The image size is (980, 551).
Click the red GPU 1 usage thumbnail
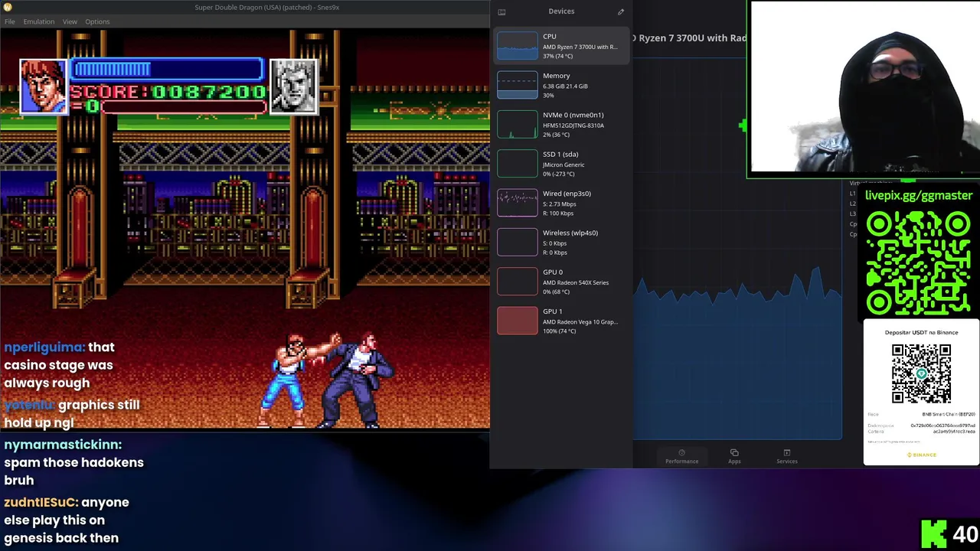point(518,321)
